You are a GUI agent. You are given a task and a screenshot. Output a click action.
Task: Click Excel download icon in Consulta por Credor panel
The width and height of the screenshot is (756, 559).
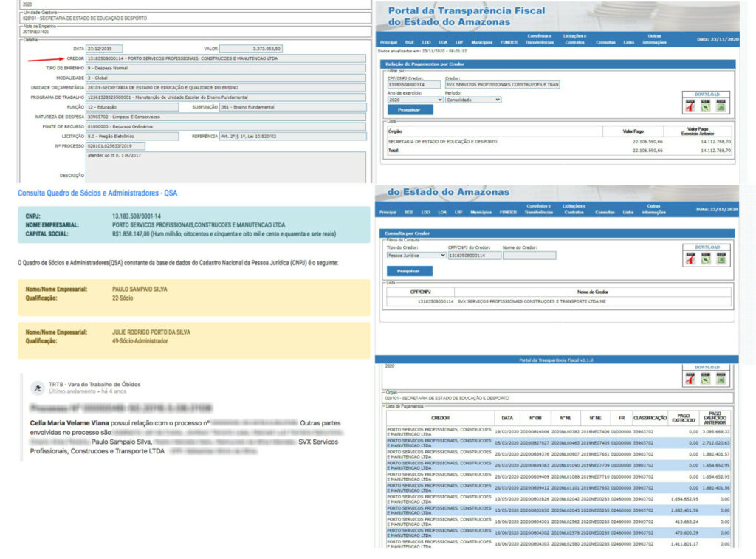coord(721,258)
